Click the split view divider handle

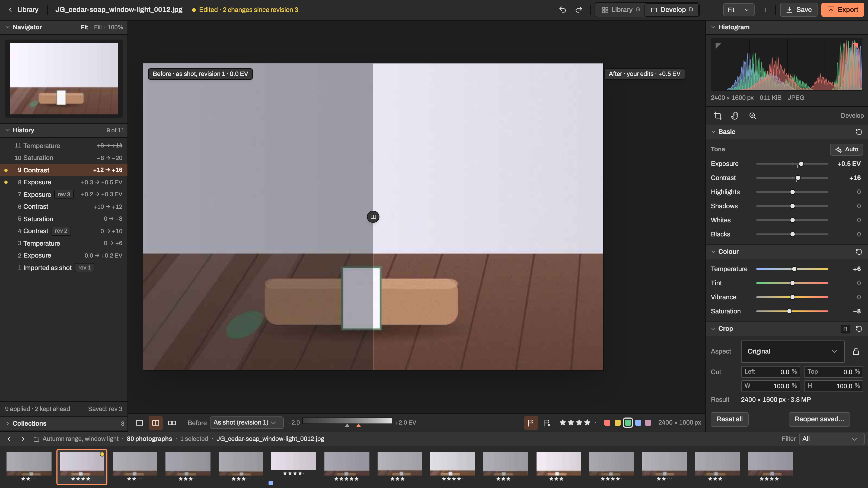(x=373, y=217)
